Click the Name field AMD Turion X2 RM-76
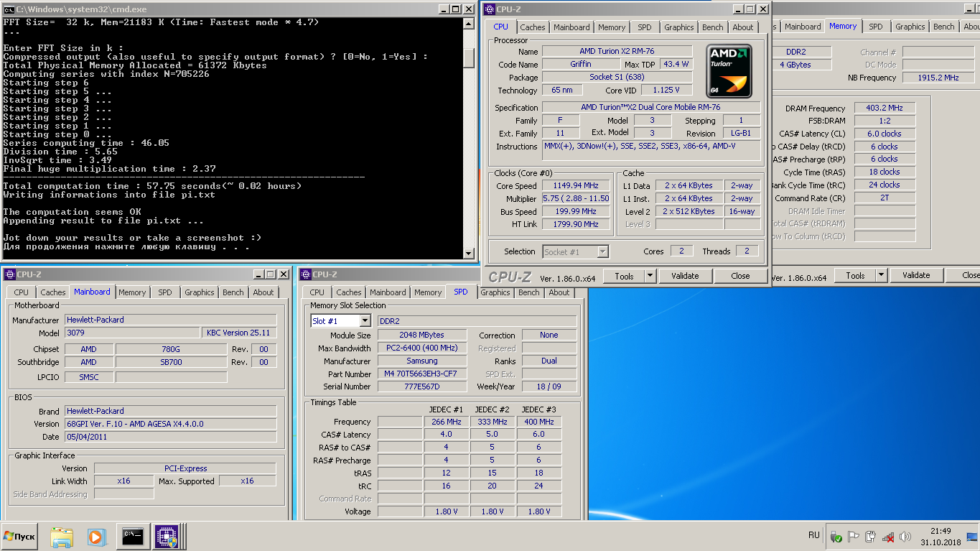The width and height of the screenshot is (980, 551). (x=617, y=52)
